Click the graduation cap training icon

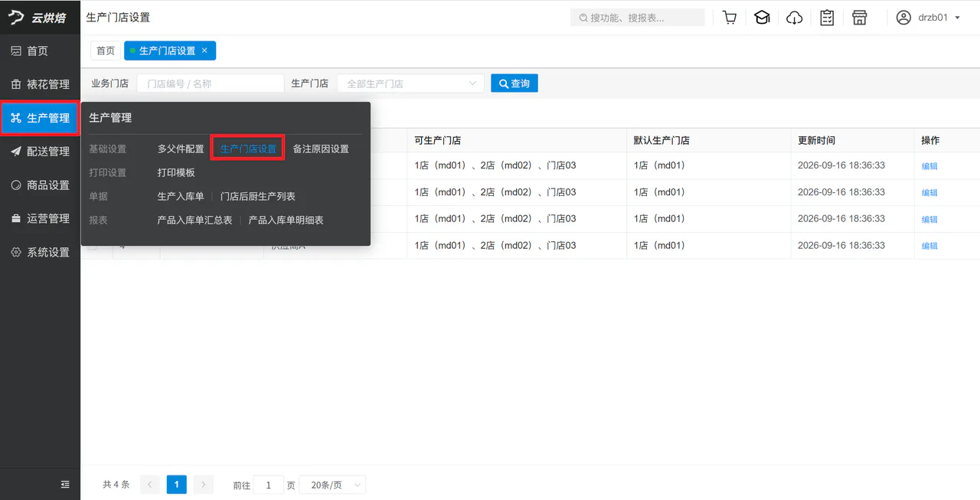click(x=762, y=18)
